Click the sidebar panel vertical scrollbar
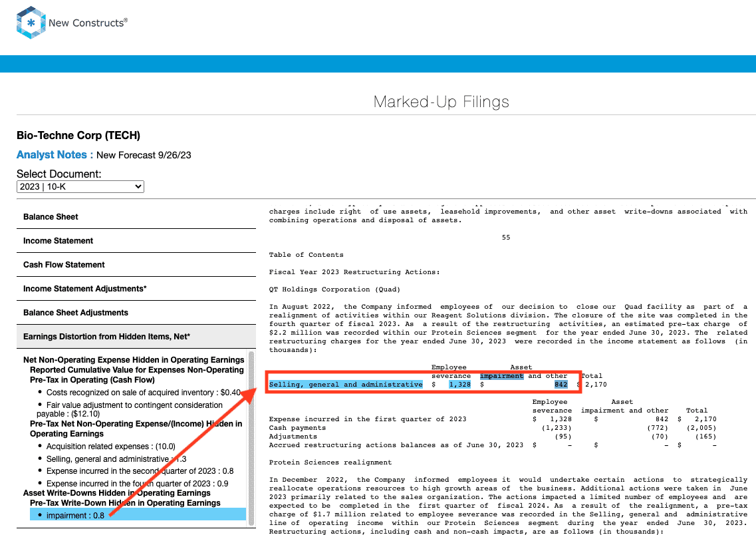Screen dimensions: 756x535 click(251, 439)
